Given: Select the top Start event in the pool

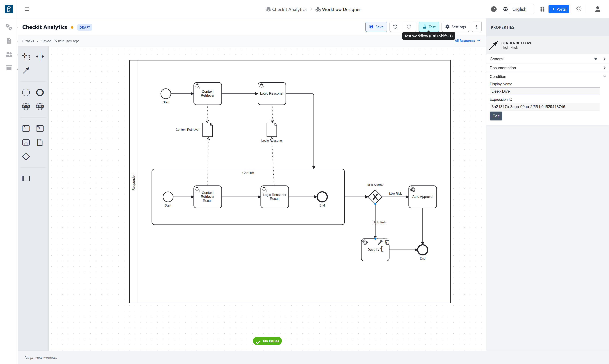Looking at the screenshot, I should coord(166,94).
